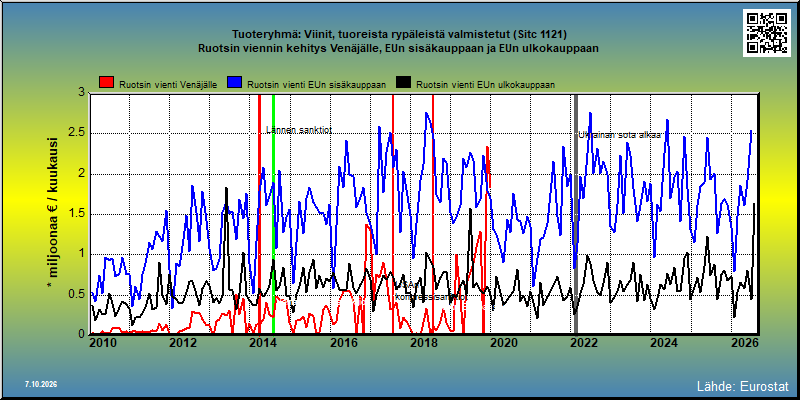Click x-axis year label 2024
This screenshot has height=400, width=800.
pyautogui.click(x=664, y=342)
